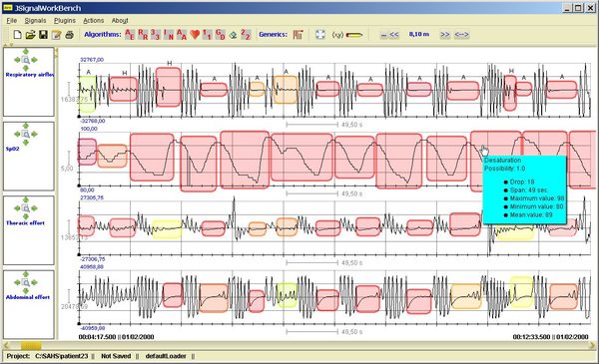The height and width of the screenshot is (364, 599).
Task: Click the zoom magnifier in SpO2 panel
Action: click(x=26, y=134)
